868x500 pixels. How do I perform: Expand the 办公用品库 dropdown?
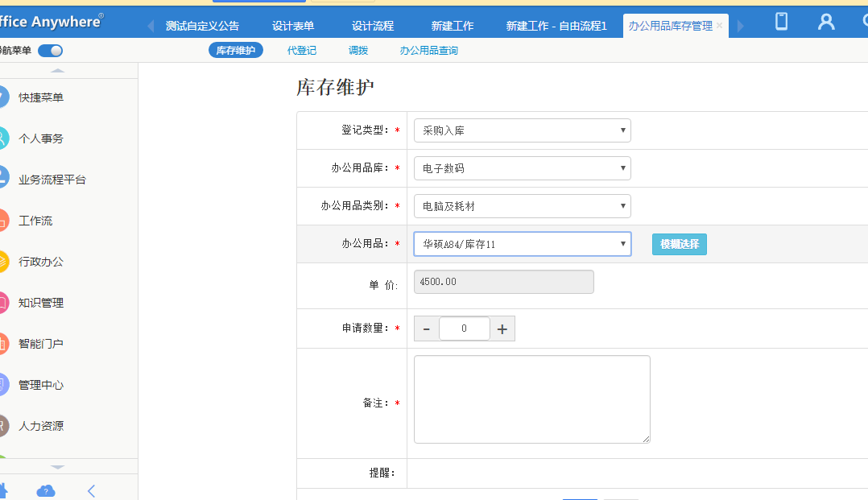(522, 168)
